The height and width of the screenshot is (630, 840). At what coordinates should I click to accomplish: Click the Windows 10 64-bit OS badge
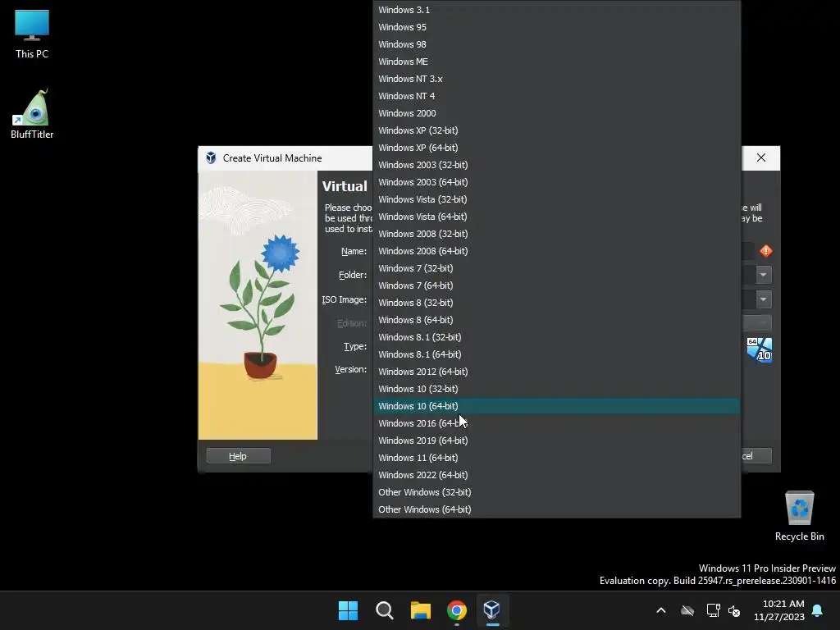[759, 349]
